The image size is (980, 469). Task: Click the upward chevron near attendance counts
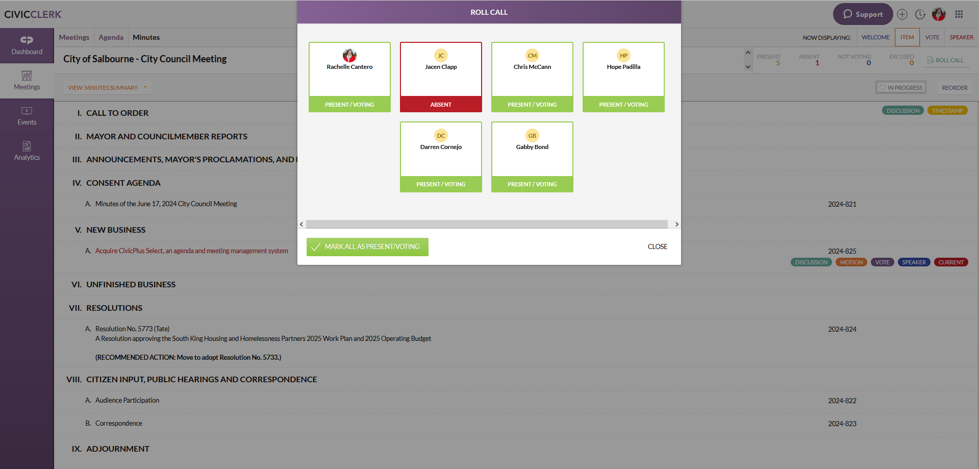pos(748,53)
